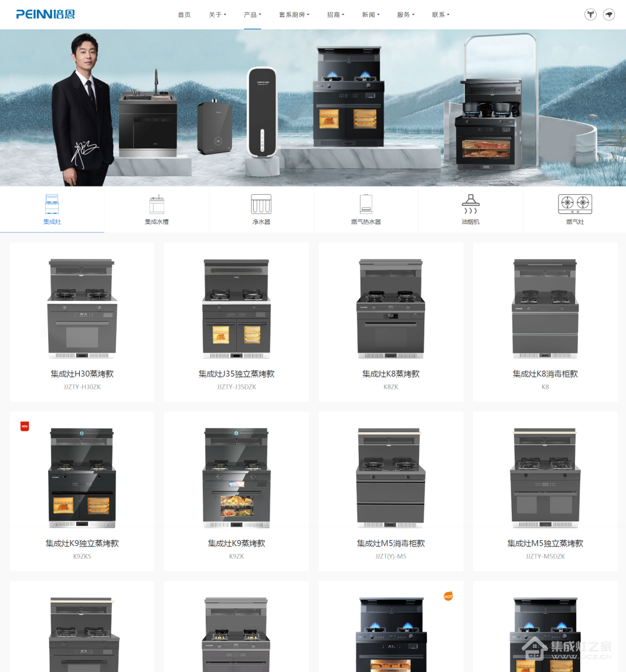Viewport: 626px width, 672px height.
Task: Click the K8消毒柜款 stove product image
Action: 545,308
